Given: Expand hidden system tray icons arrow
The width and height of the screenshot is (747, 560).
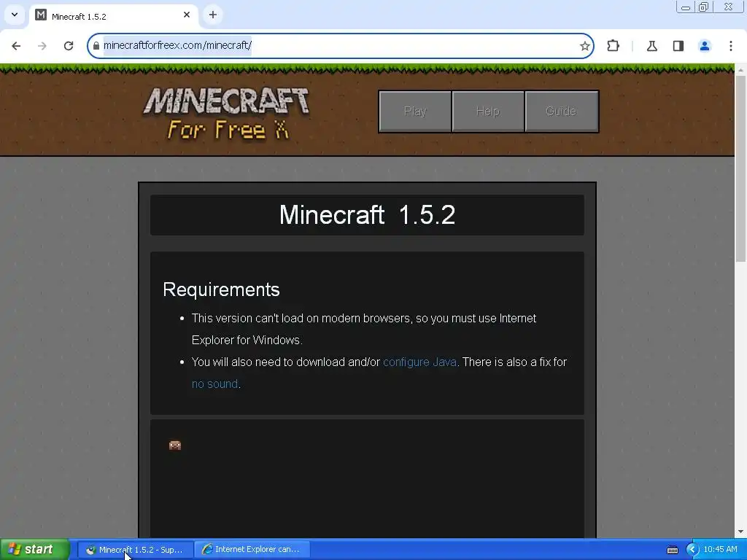Looking at the screenshot, I should [x=692, y=550].
